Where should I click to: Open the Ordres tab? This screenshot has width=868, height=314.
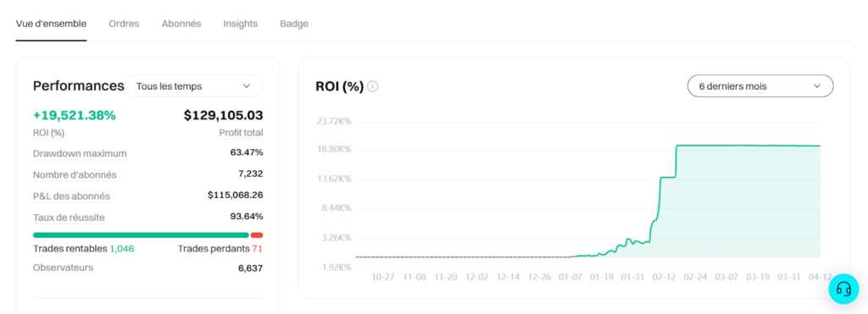124,24
